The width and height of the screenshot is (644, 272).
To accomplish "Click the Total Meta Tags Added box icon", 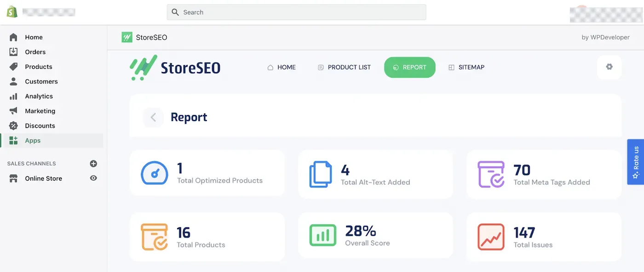I will pyautogui.click(x=491, y=175).
